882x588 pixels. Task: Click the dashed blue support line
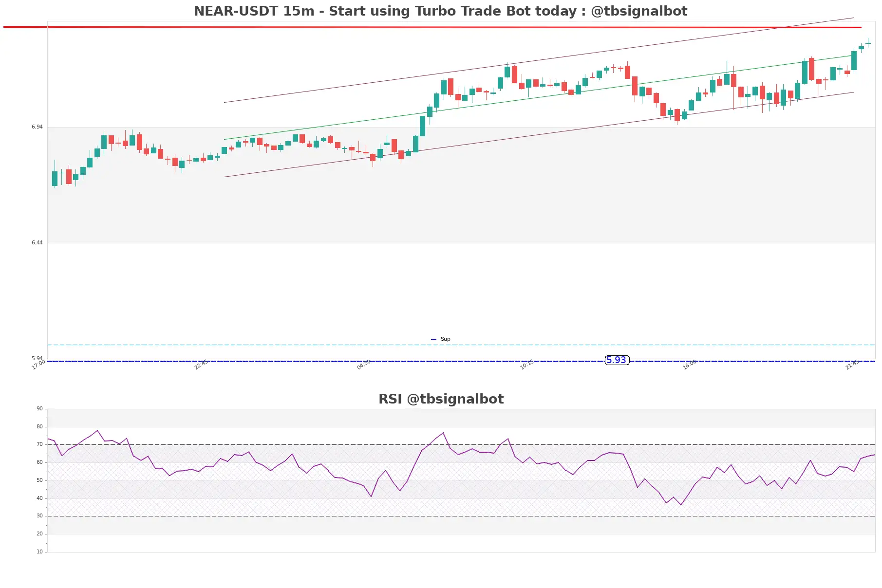click(461, 345)
